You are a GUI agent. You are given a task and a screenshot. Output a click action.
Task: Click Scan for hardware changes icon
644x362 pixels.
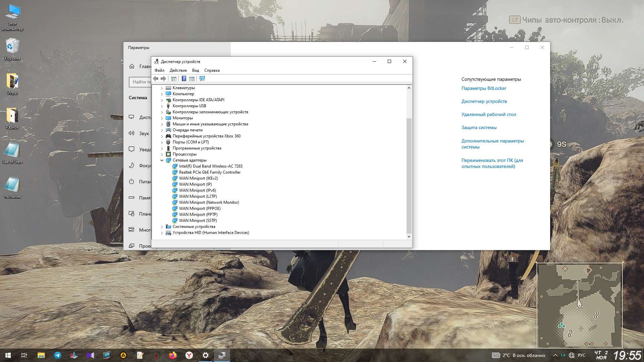(202, 79)
